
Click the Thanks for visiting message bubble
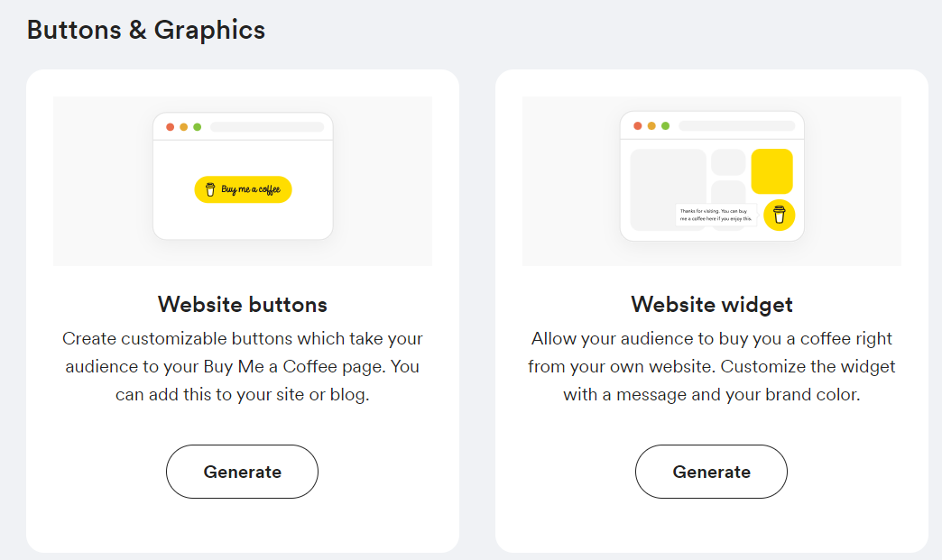(716, 215)
